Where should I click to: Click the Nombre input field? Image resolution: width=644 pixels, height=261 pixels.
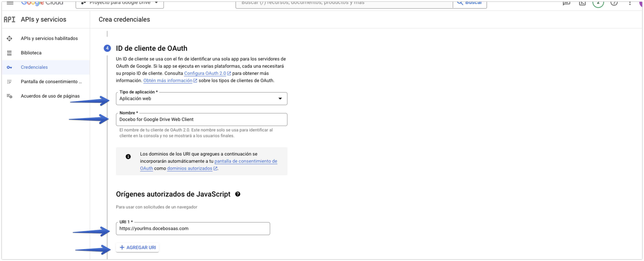tap(202, 120)
